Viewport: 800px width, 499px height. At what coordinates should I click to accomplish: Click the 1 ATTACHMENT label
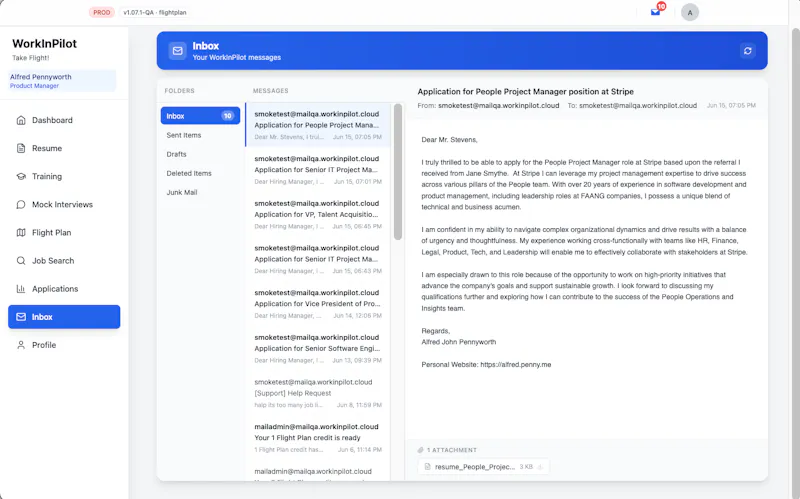(452, 450)
